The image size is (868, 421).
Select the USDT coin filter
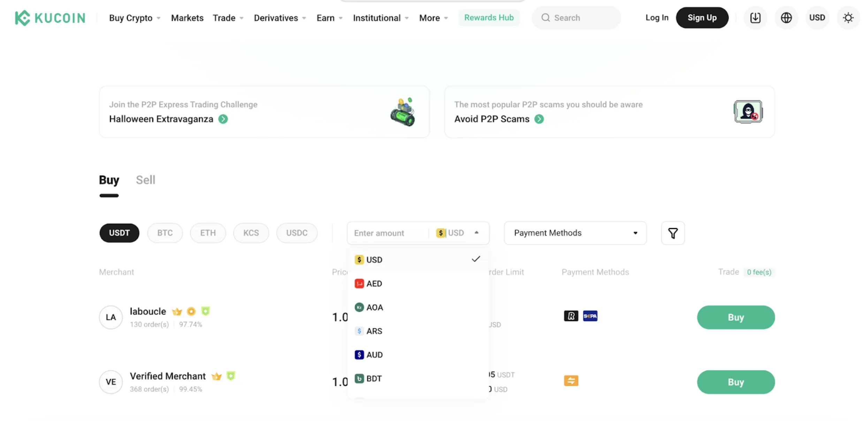(x=119, y=233)
